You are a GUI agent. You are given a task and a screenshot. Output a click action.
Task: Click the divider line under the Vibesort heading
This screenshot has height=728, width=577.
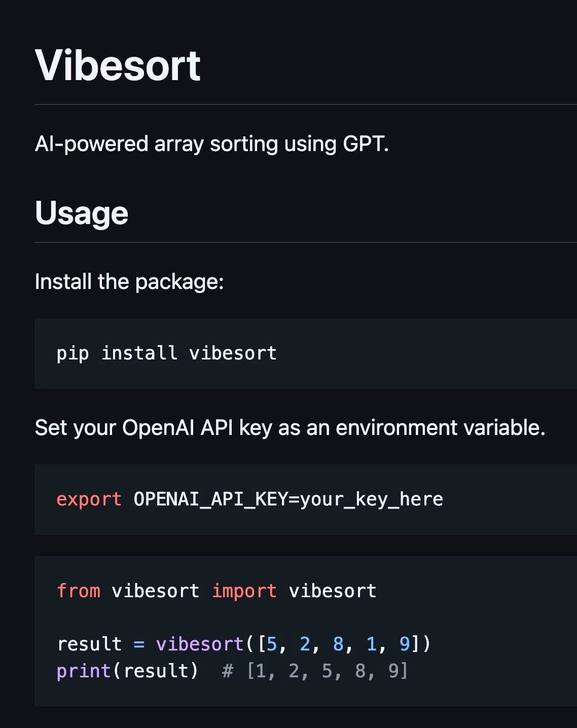(306, 104)
